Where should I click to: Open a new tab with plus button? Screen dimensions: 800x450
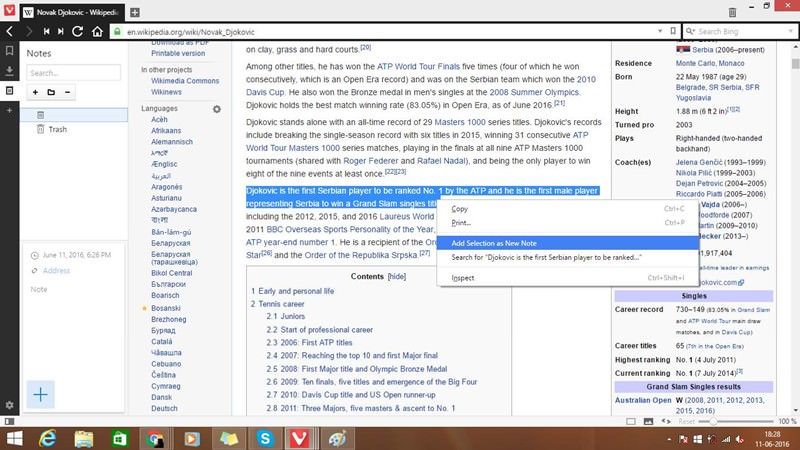(x=135, y=12)
